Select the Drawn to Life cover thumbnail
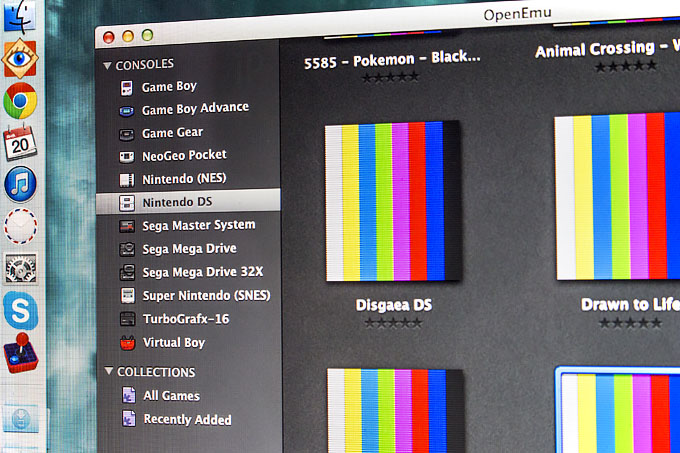 pyautogui.click(x=617, y=196)
